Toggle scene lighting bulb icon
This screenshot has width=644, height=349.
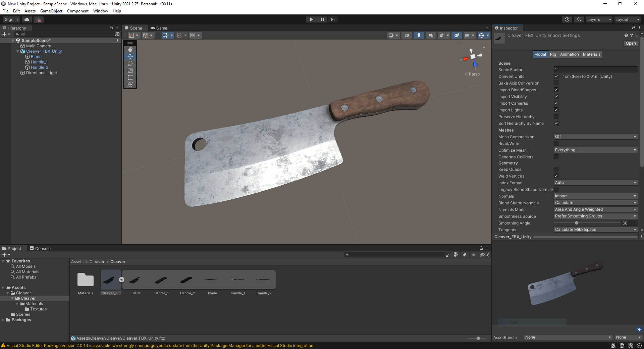click(x=419, y=35)
